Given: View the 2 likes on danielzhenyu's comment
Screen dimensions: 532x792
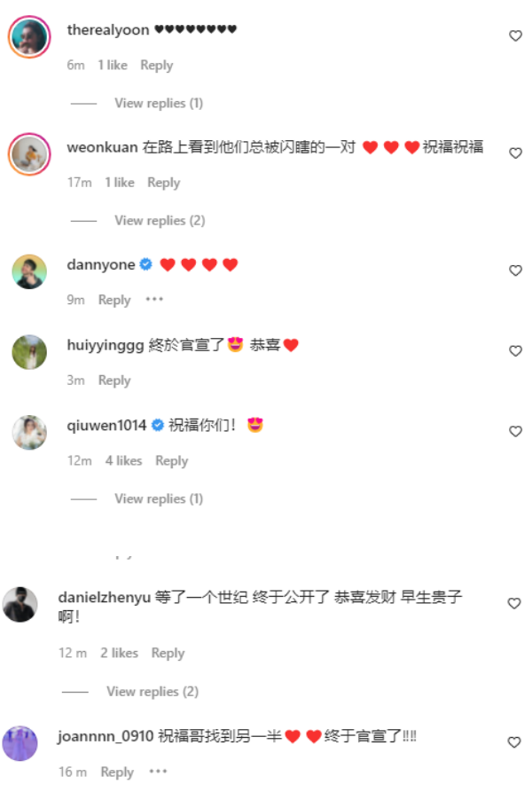Looking at the screenshot, I should (x=119, y=653).
